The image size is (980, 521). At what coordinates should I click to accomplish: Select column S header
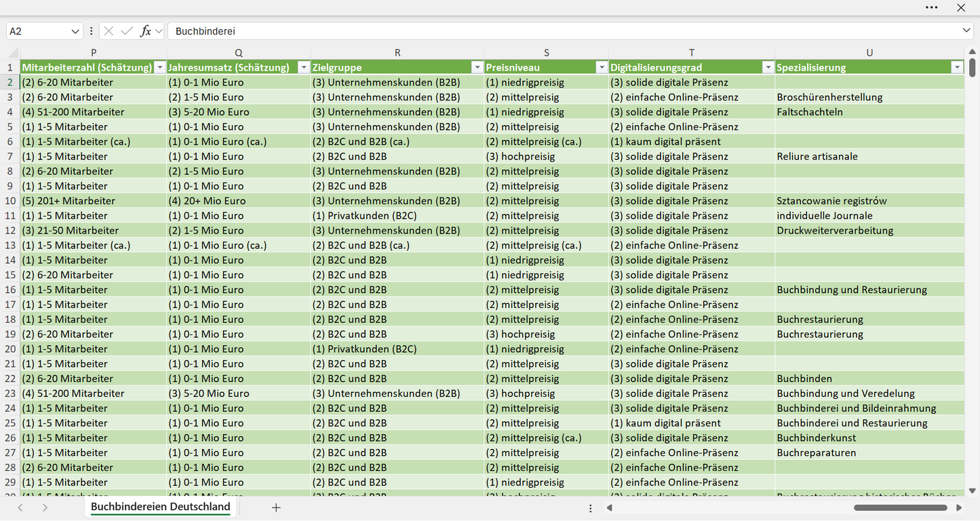tap(547, 53)
